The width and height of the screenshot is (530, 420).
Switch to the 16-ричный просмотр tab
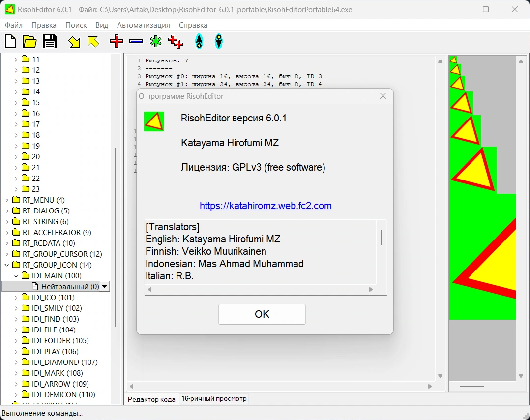click(x=214, y=399)
